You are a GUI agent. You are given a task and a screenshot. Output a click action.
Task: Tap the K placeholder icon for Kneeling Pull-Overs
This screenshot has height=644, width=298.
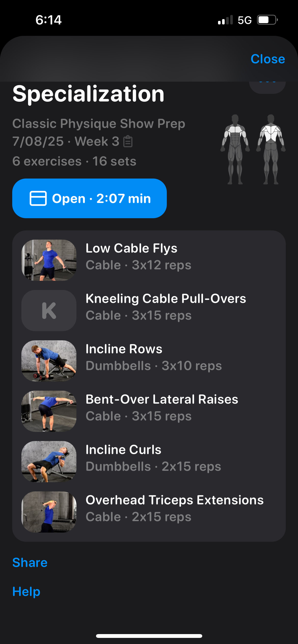49,311
